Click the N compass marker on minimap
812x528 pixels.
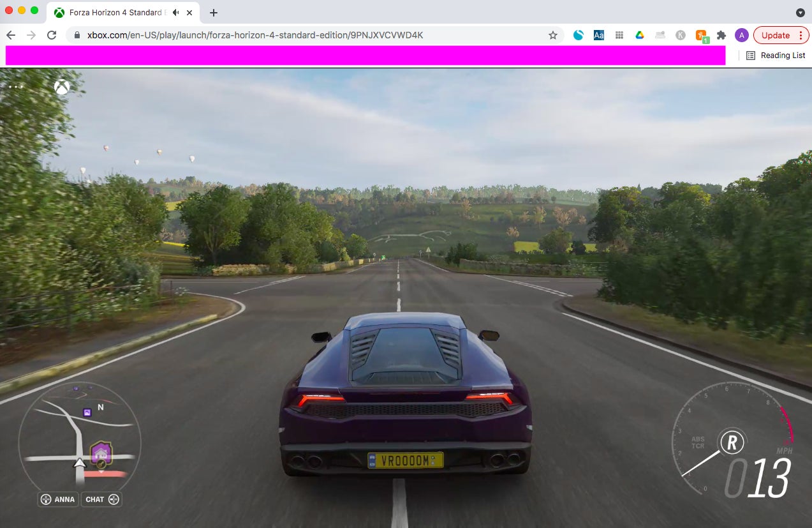[x=100, y=407]
